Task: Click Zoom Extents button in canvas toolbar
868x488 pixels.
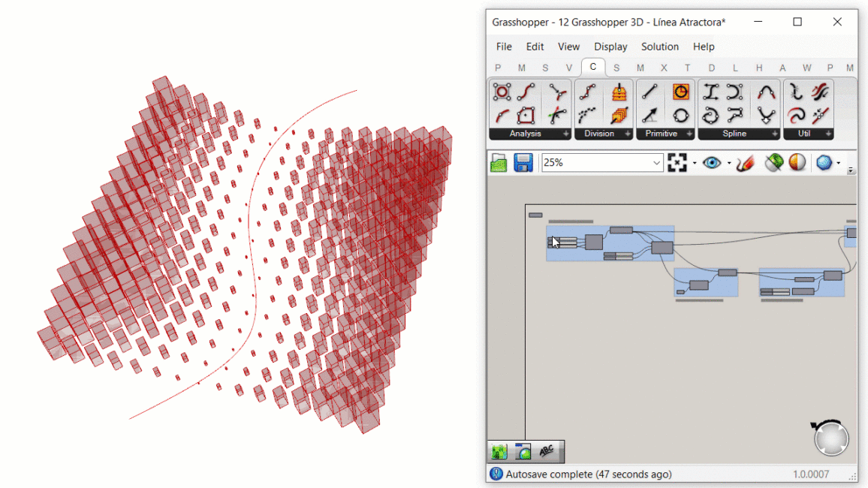Action: (677, 163)
